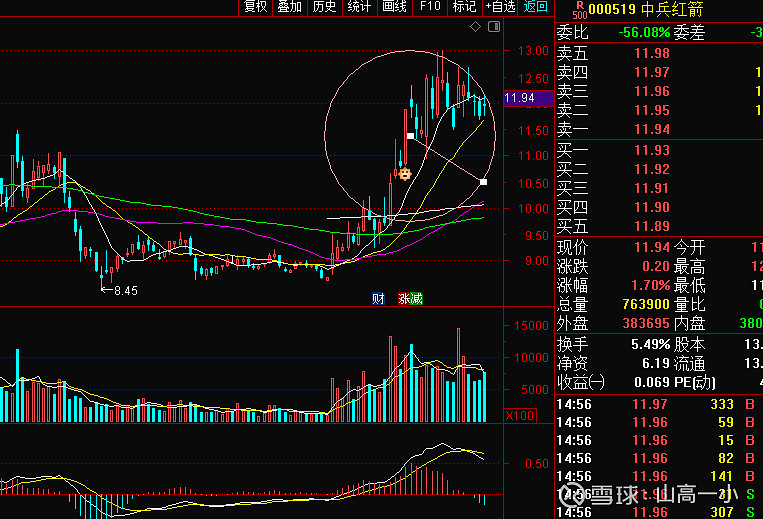Click the 换手 value 5.49%

[651, 345]
